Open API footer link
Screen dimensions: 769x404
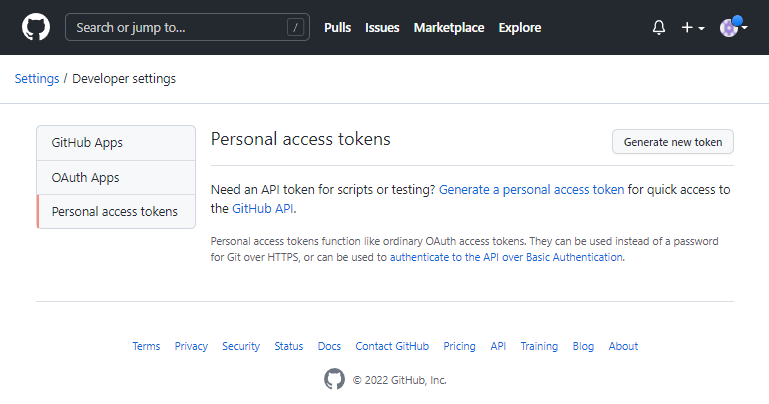[x=498, y=346]
